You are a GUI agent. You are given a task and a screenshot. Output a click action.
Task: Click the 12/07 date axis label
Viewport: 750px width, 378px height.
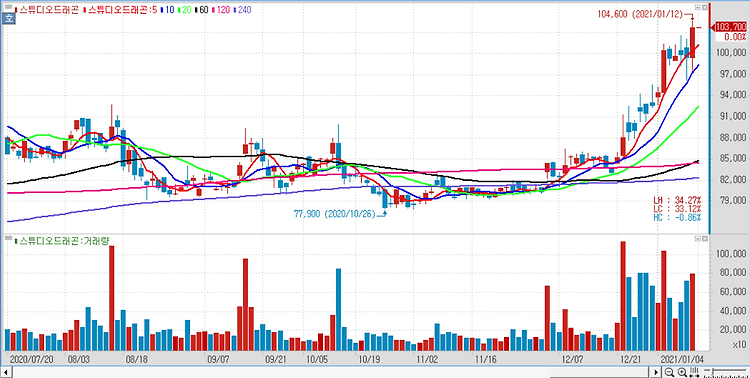click(572, 358)
